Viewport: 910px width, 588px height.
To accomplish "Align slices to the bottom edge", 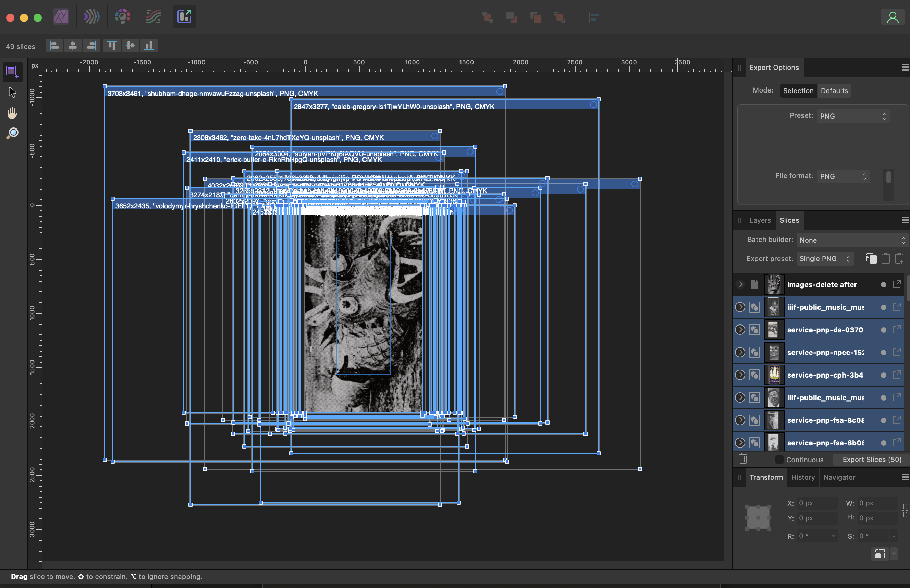I will click(x=149, y=46).
